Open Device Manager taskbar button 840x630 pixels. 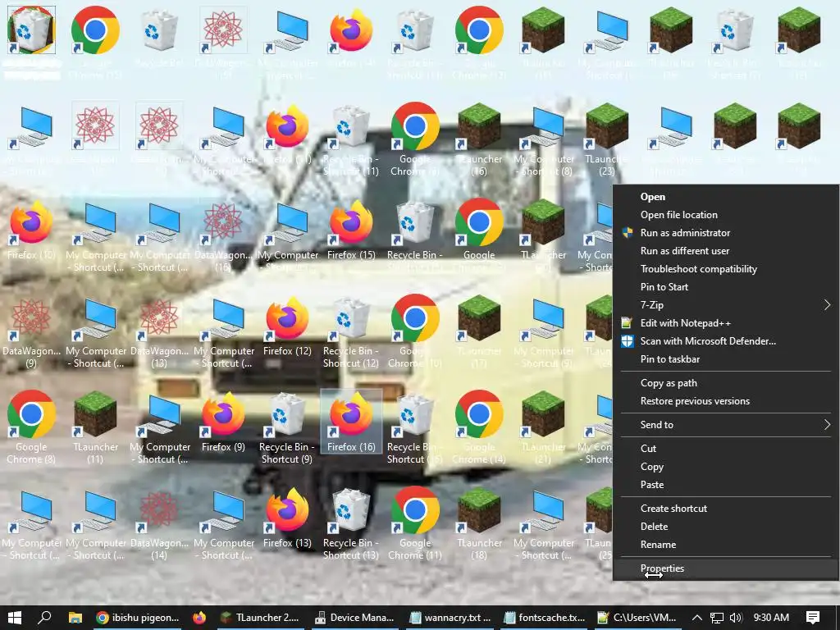[x=354, y=618]
